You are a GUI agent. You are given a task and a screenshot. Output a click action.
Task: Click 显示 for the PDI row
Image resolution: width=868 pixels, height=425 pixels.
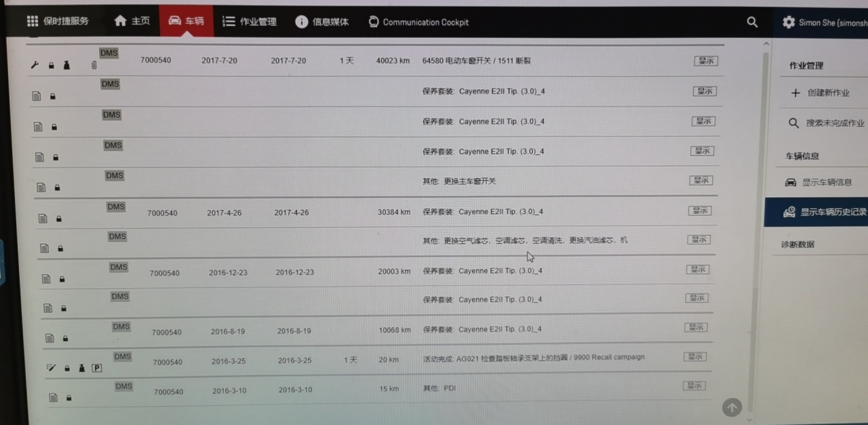pos(694,386)
